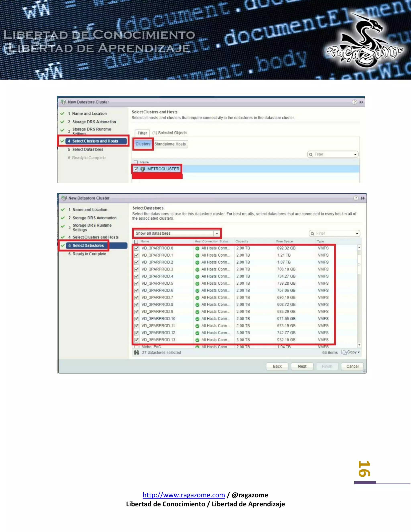This screenshot has height=532, width=411.
Task: Switch to the Standalone Hosts tab
Action: click(170, 144)
